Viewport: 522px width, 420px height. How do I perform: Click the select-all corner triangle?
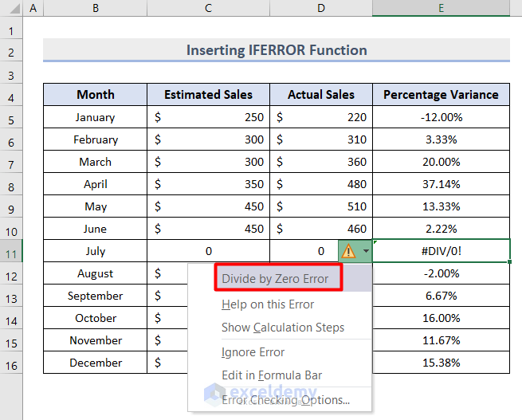(11, 8)
